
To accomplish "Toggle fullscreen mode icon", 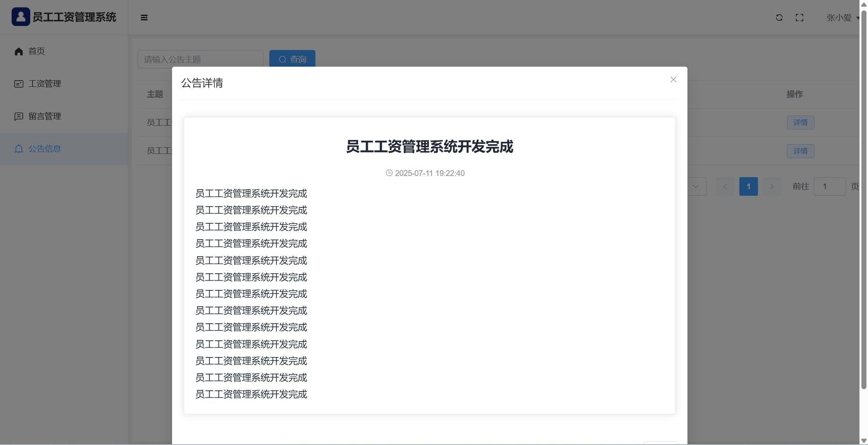I will pos(799,18).
